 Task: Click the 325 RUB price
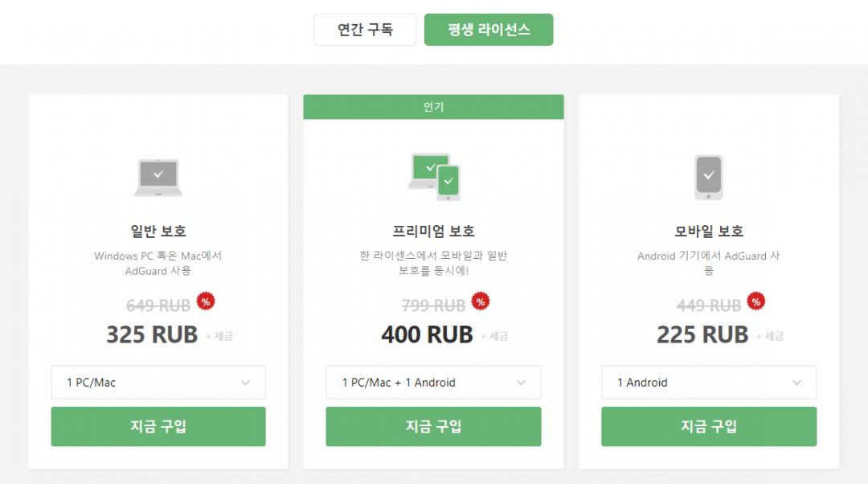[x=152, y=334]
